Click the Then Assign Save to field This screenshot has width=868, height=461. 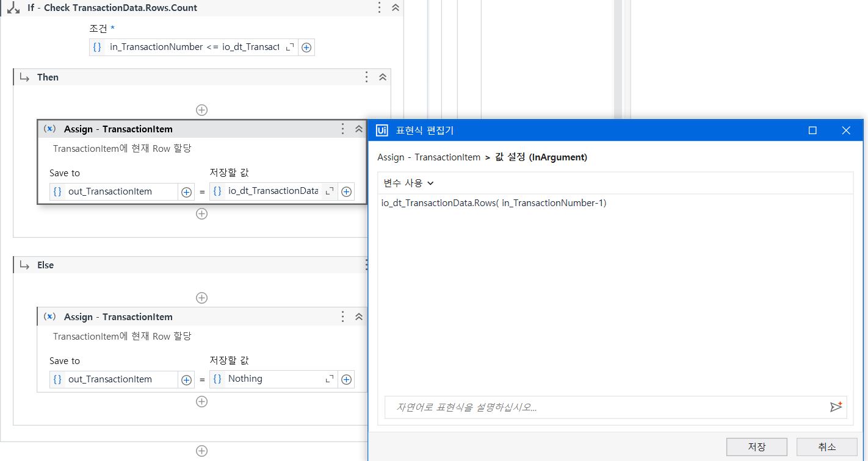(114, 191)
